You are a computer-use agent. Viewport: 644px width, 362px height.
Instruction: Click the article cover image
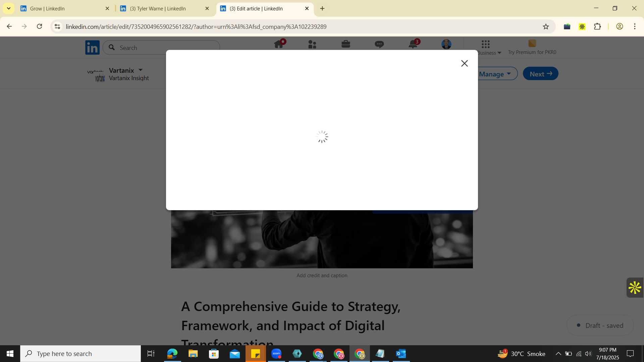[x=322, y=239]
